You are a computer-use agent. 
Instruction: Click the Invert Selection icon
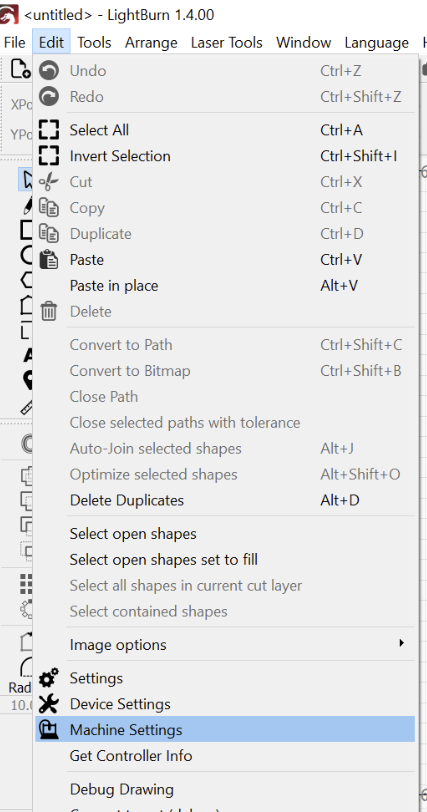click(x=49, y=156)
